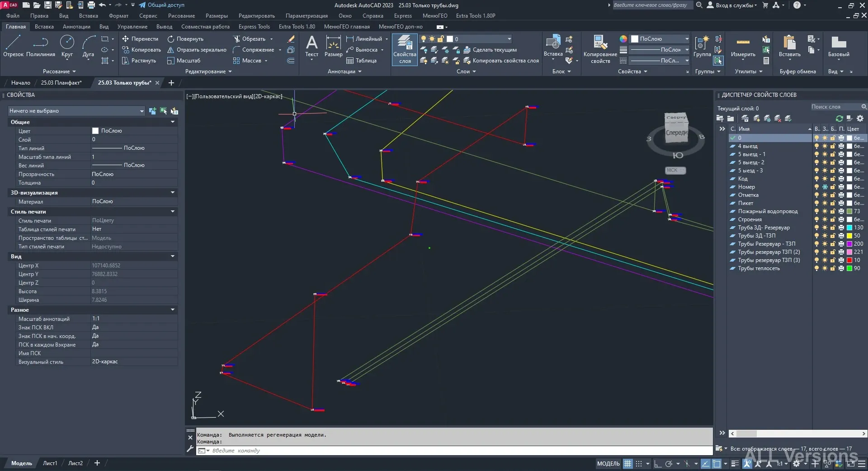Click the Группа group tool
Screen dimensions: 868x471
click(x=702, y=46)
